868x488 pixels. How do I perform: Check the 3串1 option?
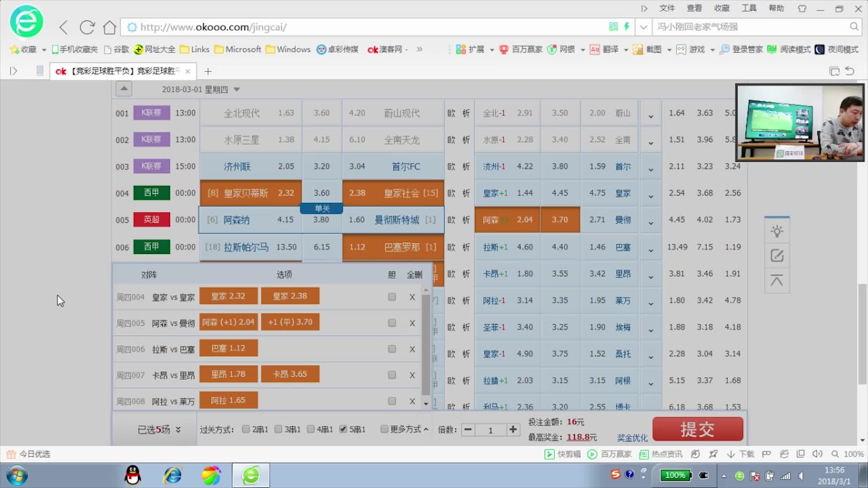point(278,429)
